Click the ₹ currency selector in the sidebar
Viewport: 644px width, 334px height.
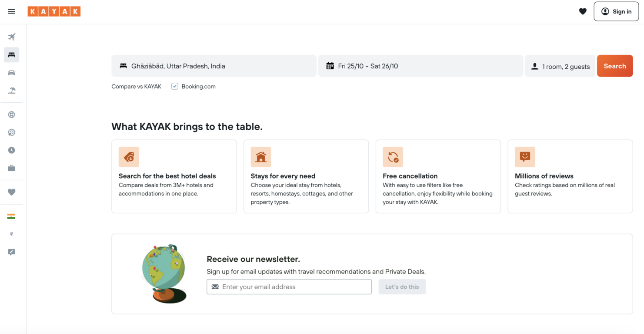[x=12, y=234]
